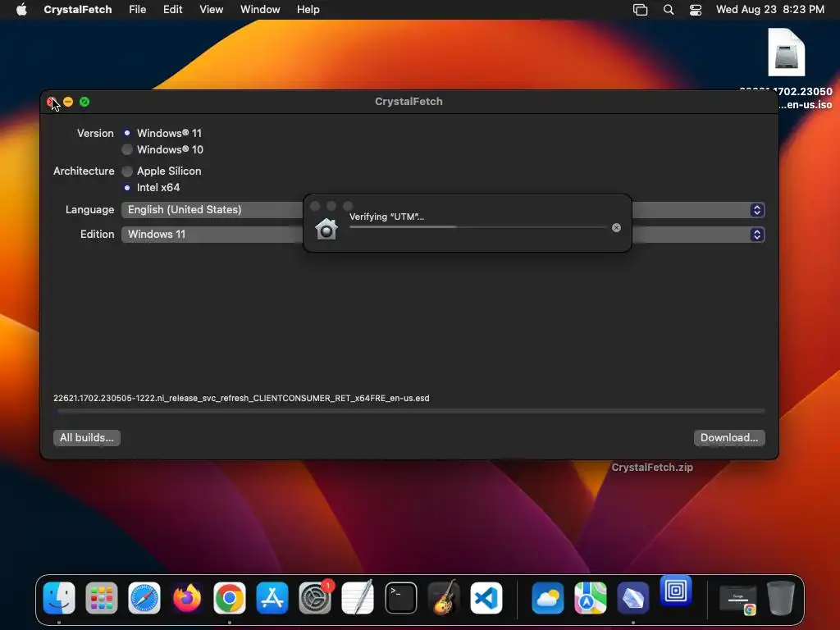Click the Download... button
This screenshot has height=630, width=840.
(x=729, y=438)
